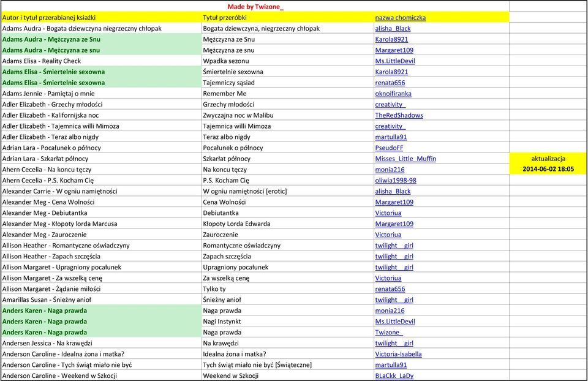Open Victoriua link for Debiutantka
The image size is (588, 381).
(388, 213)
